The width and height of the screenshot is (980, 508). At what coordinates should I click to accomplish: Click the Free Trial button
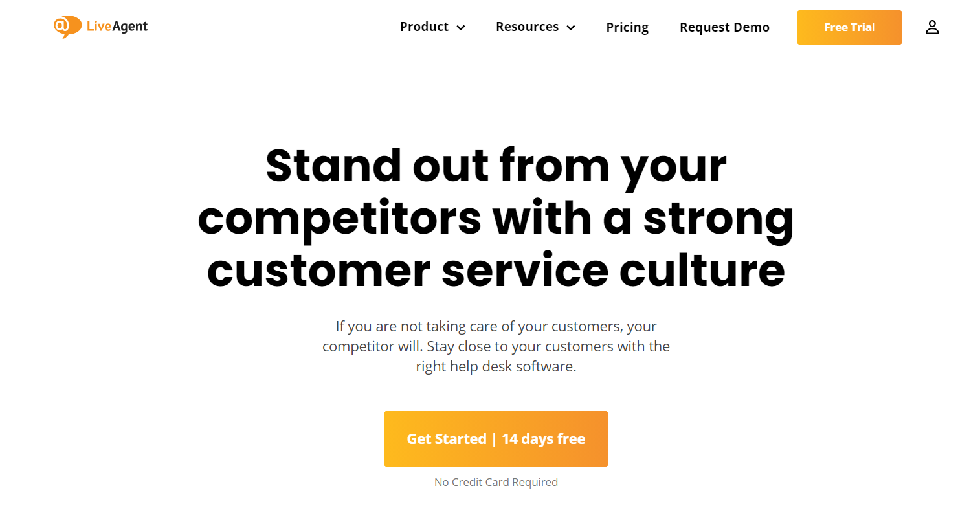point(849,27)
